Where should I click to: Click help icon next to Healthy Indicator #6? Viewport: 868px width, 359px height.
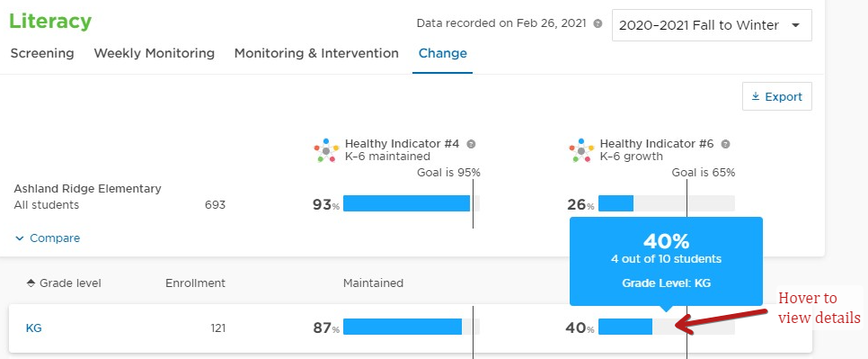726,144
